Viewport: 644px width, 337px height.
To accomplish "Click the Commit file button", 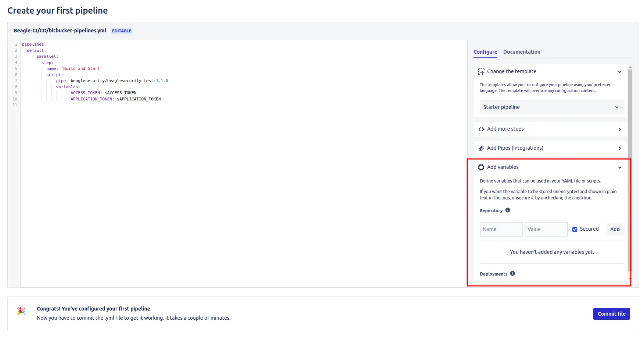I will coord(611,314).
